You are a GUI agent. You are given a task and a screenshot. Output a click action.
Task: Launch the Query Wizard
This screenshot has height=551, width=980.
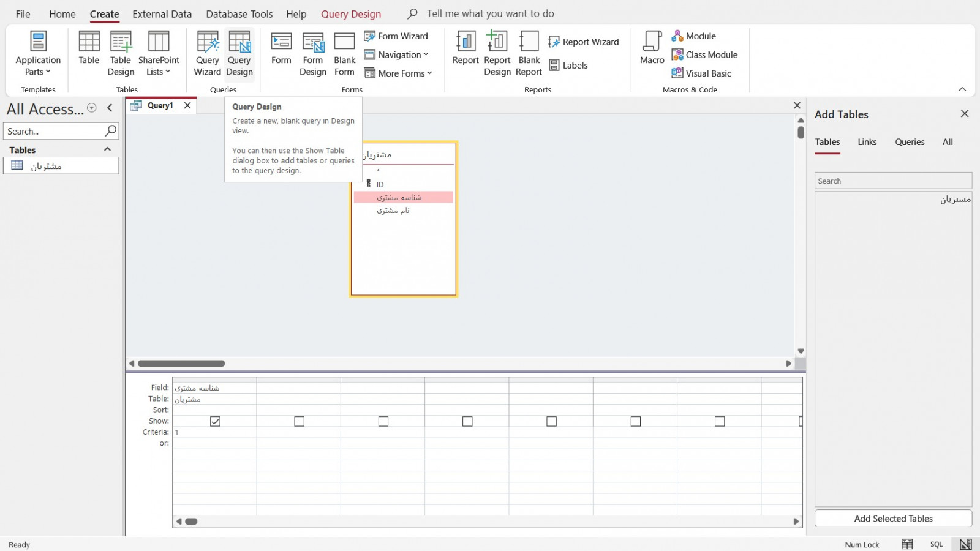[208, 54]
